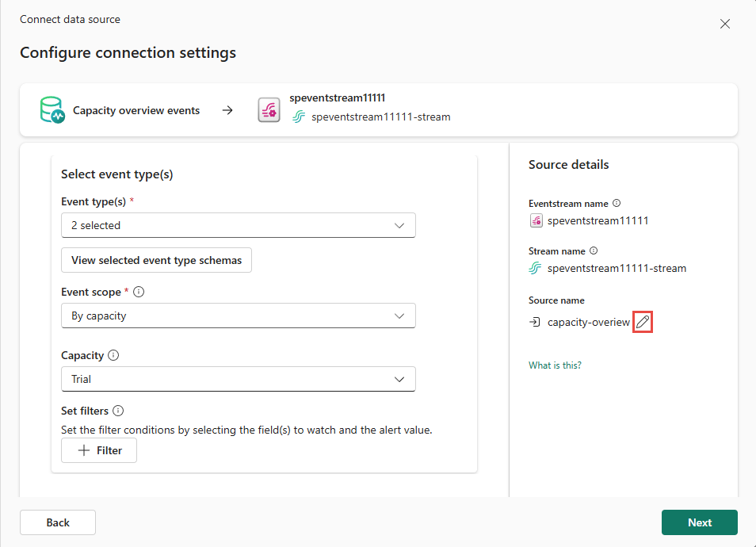756x547 pixels.
Task: Click the info icon beside Set filters
Action: pos(118,411)
